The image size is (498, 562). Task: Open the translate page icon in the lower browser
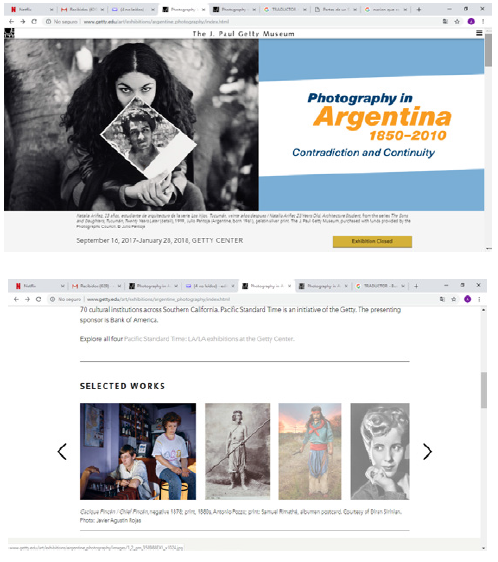coord(442,299)
